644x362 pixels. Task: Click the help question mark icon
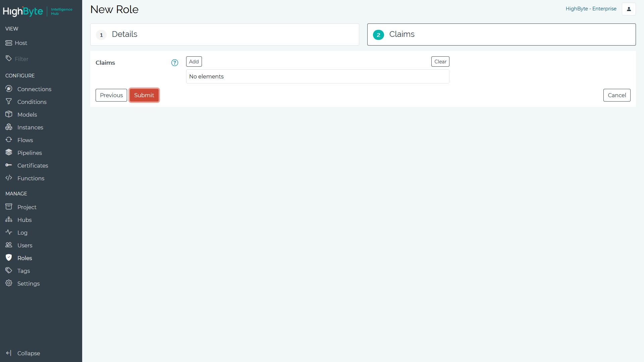pyautogui.click(x=175, y=63)
